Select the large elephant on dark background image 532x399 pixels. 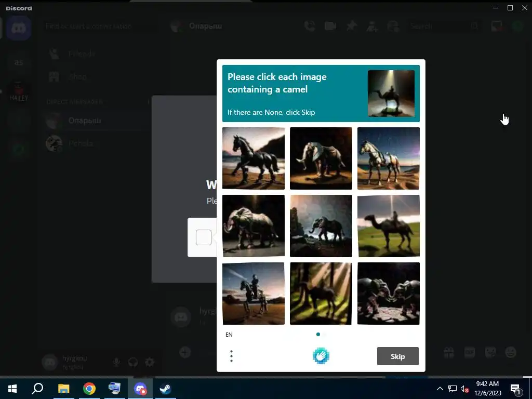pos(254,225)
